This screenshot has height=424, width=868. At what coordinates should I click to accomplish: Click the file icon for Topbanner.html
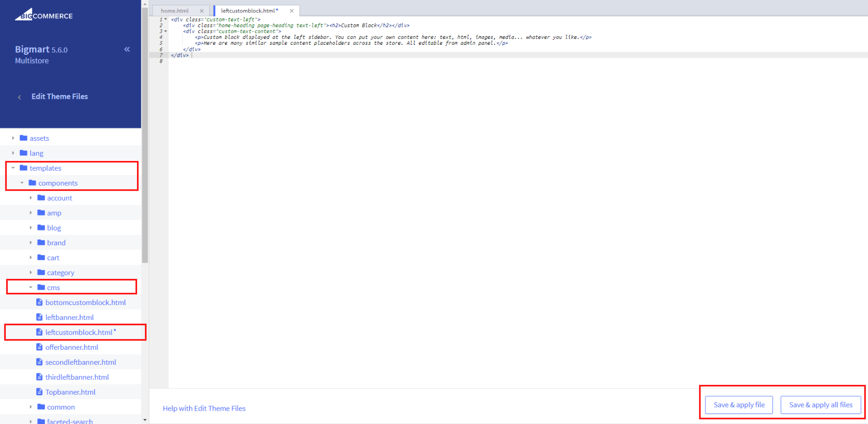coord(39,392)
